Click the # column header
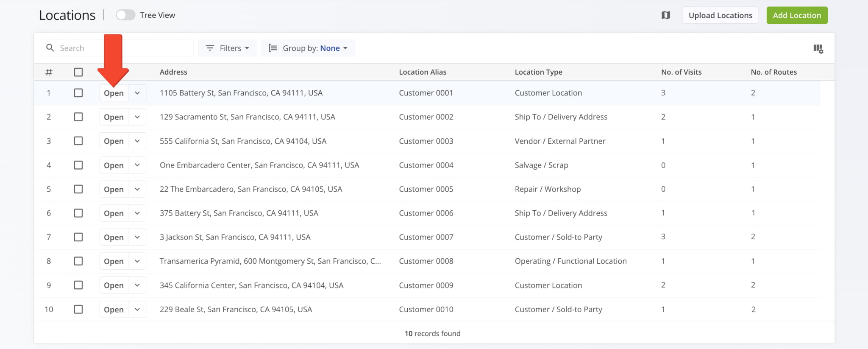The width and height of the screenshot is (868, 349). coord(49,72)
